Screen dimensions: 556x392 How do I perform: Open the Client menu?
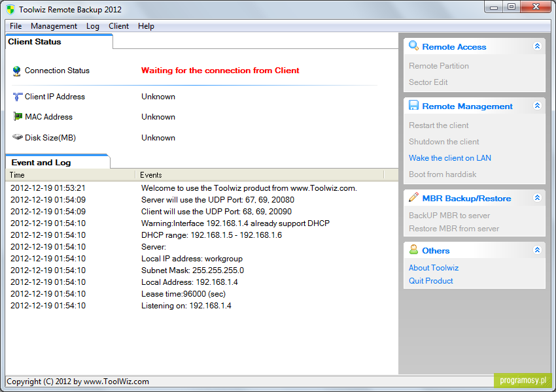click(119, 26)
